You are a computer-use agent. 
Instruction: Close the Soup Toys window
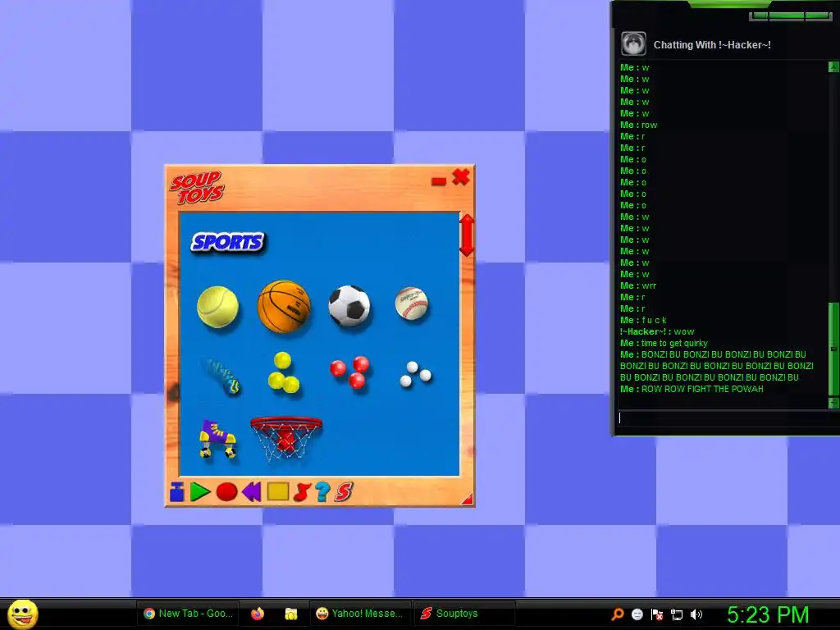[461, 177]
